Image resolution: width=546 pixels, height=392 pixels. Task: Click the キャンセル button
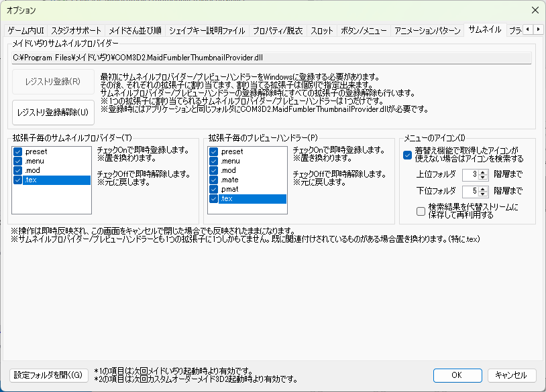(511, 375)
